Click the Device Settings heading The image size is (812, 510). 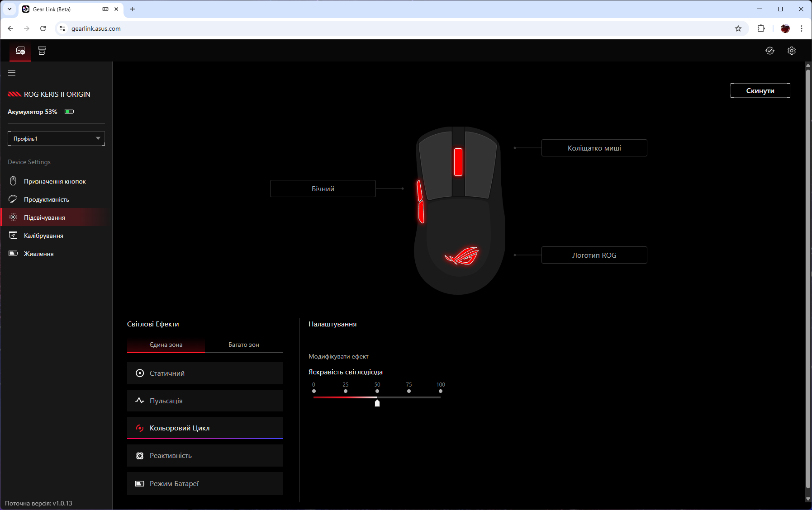coord(29,162)
